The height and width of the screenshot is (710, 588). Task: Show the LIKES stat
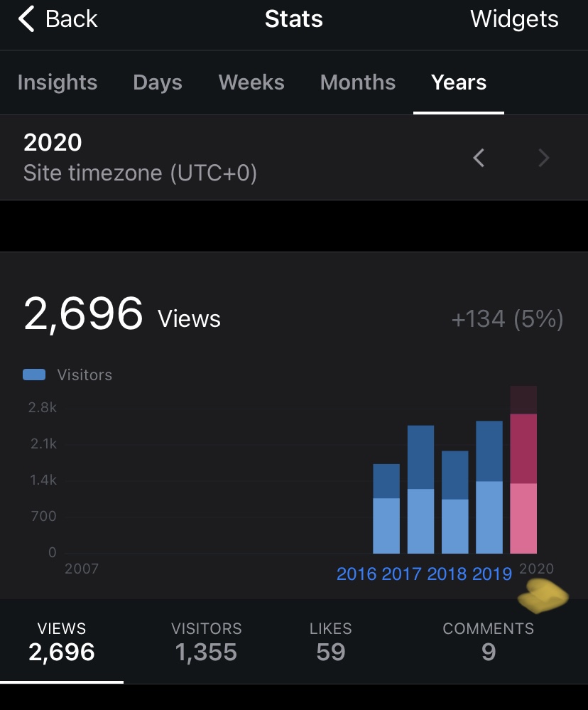tap(330, 642)
